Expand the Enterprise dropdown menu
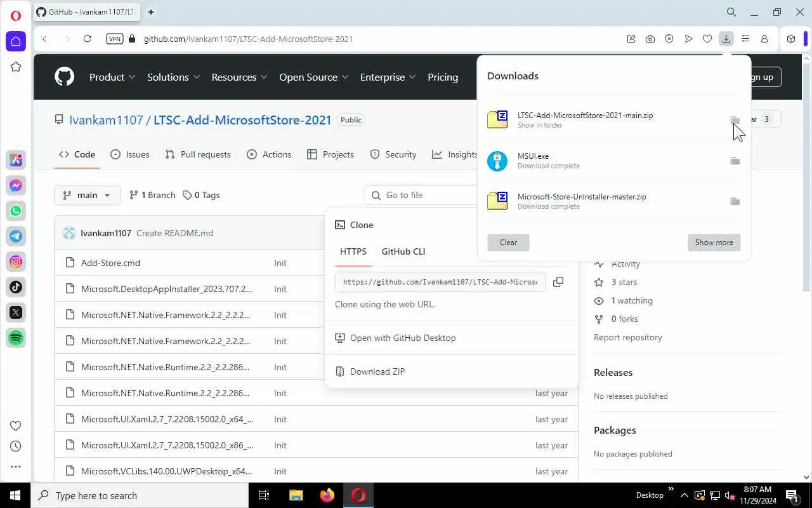812x508 pixels. point(388,77)
